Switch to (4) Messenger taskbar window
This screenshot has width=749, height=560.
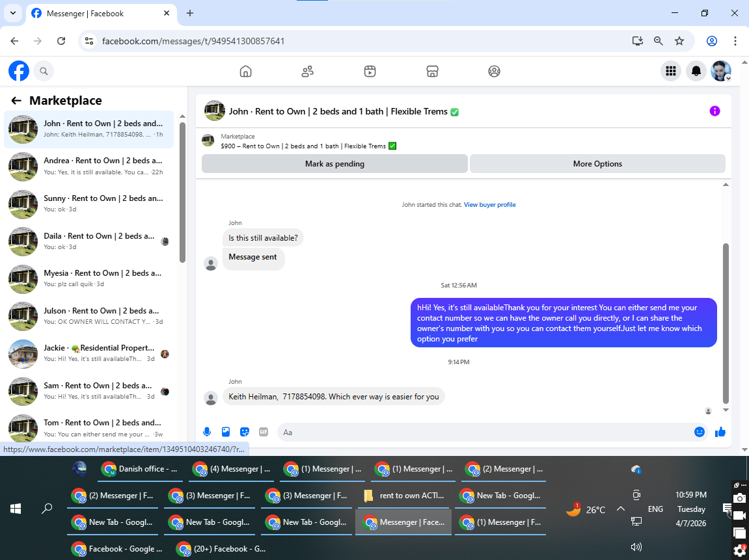(x=232, y=470)
